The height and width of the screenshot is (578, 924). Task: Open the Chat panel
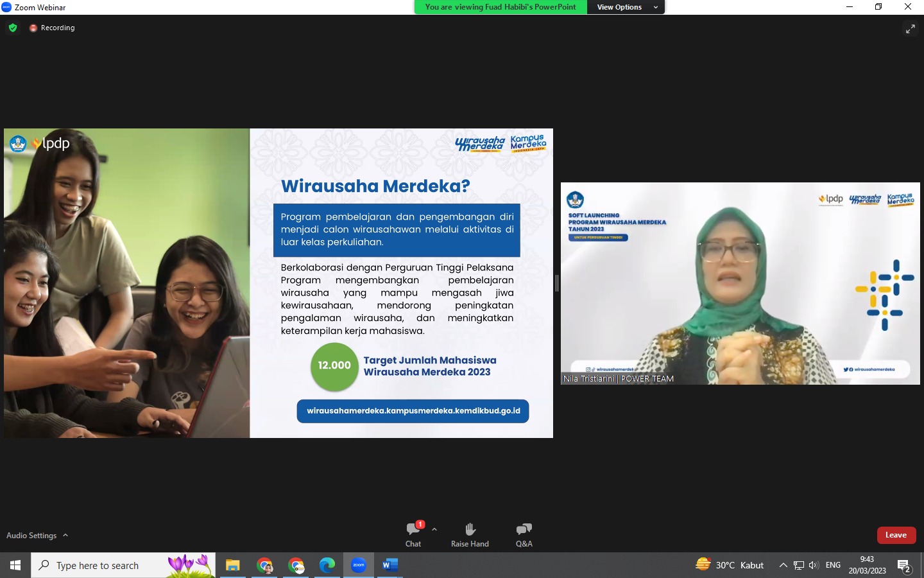point(413,534)
